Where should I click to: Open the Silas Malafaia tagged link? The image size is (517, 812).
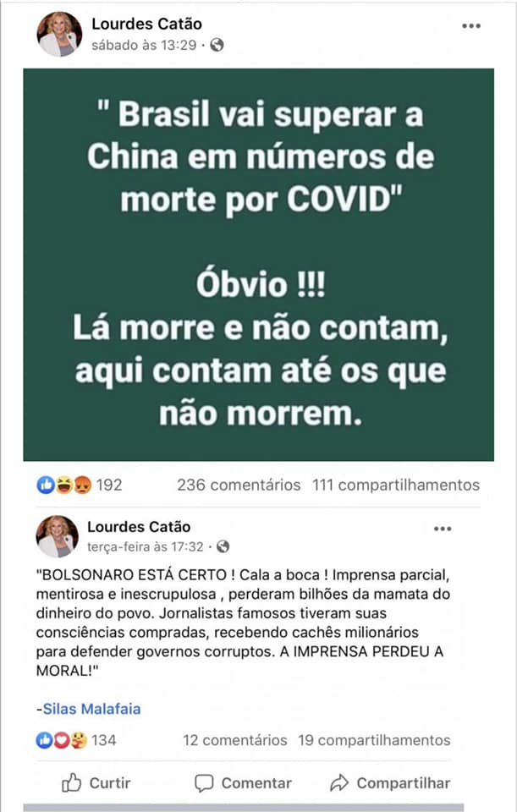click(91, 709)
